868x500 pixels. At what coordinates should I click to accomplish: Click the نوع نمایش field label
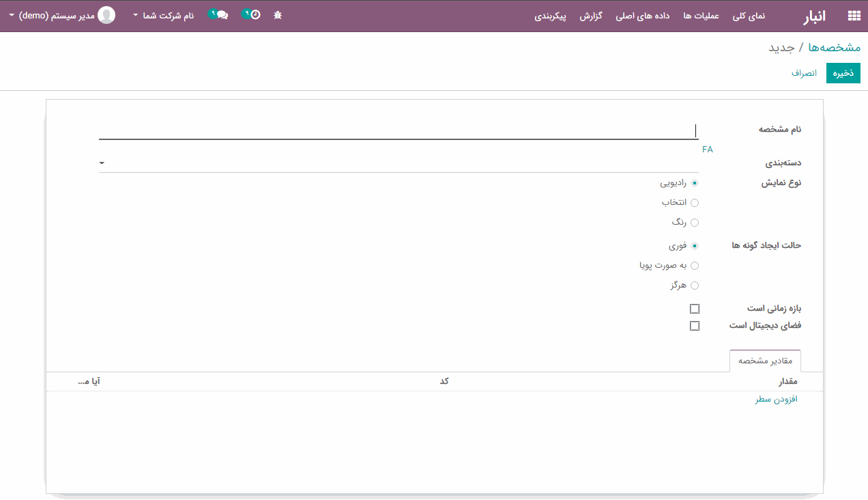pos(781,183)
